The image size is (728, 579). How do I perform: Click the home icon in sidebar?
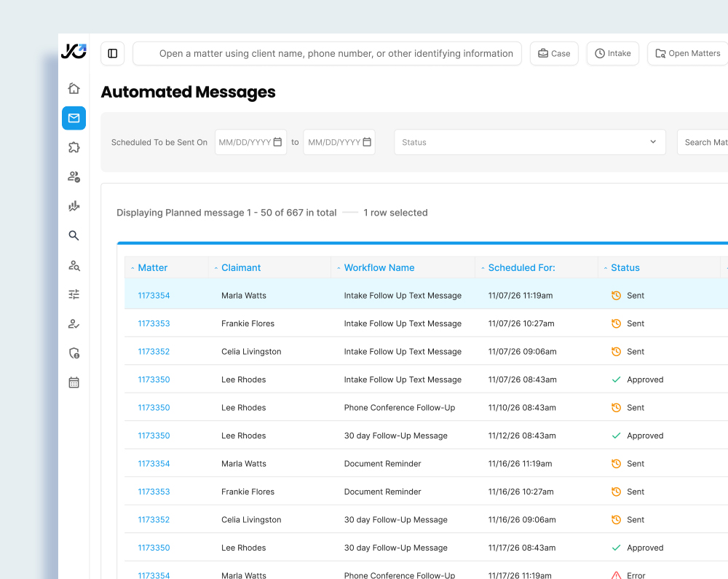[74, 89]
